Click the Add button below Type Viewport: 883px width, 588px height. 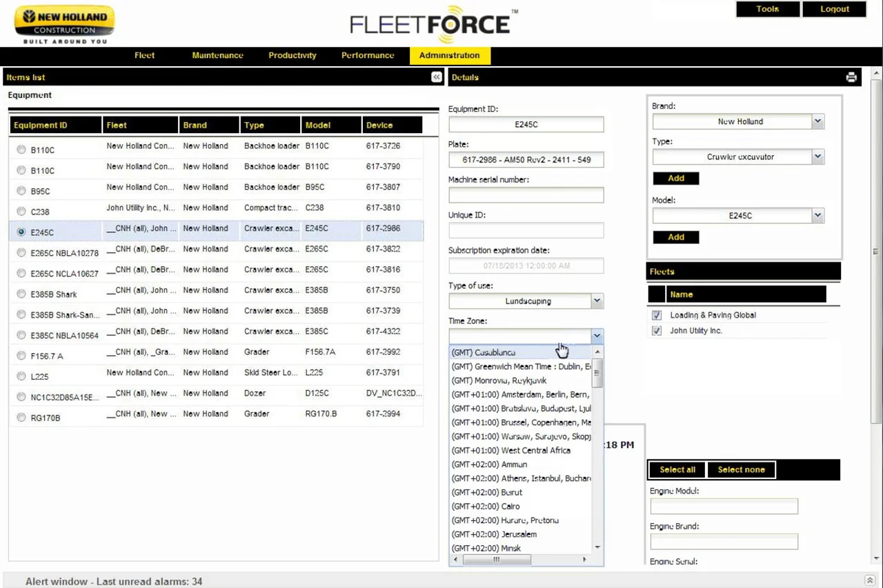point(676,178)
